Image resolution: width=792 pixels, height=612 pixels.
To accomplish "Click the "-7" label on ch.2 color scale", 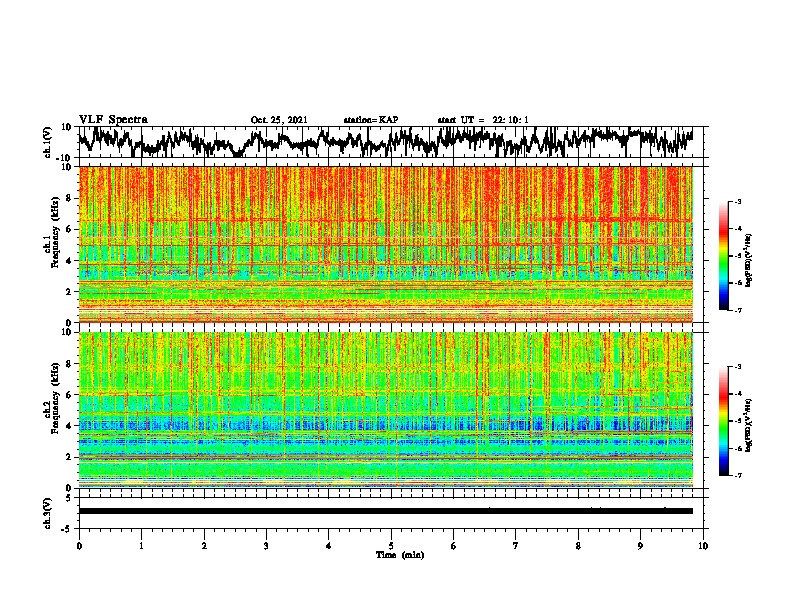I will (x=737, y=475).
